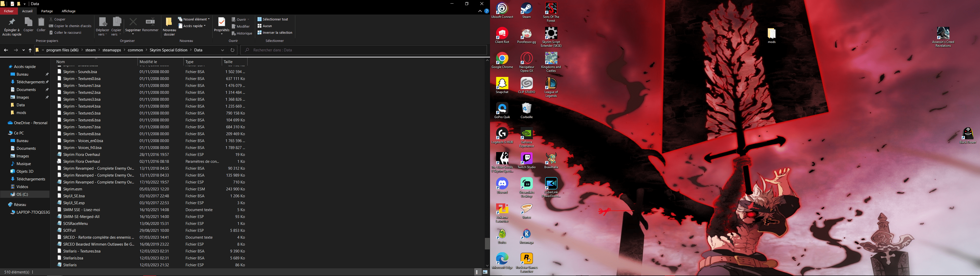Select Téléchargements under Accès rapide
This screenshot has height=276, width=980.
[30, 82]
